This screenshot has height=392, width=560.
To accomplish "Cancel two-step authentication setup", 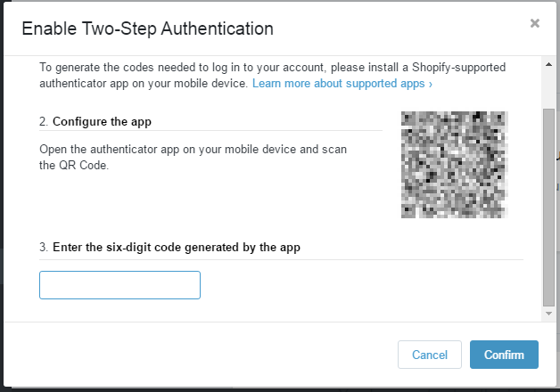I will click(x=430, y=355).
